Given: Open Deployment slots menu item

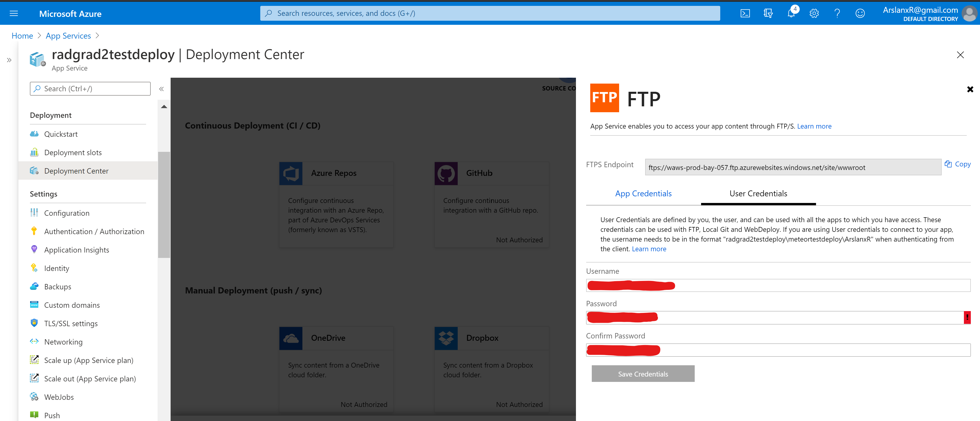Looking at the screenshot, I should pos(88,152).
